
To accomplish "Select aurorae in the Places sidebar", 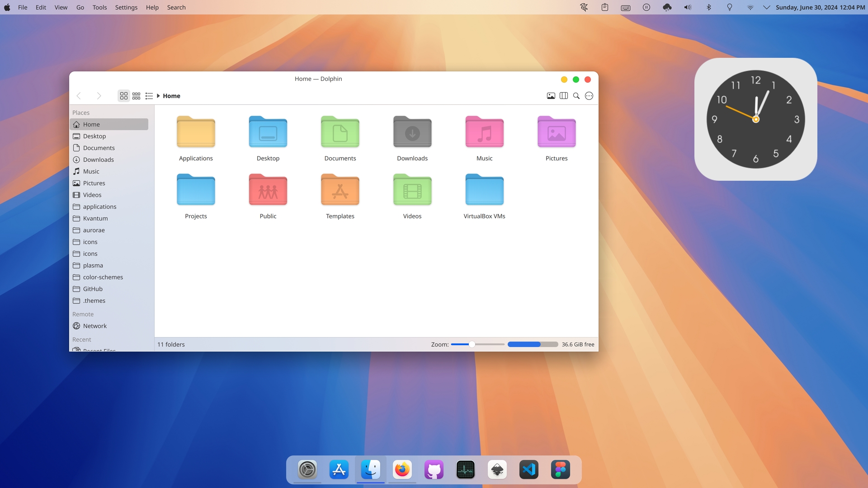I will click(x=109, y=230).
